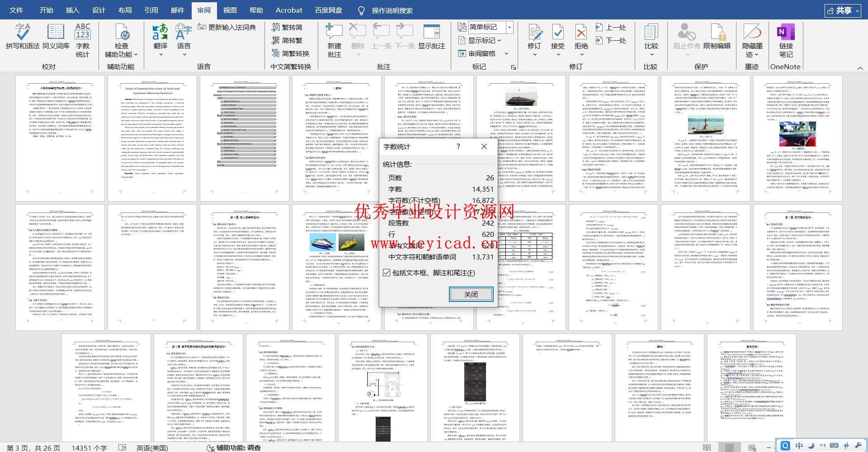
Task: Switch to print layout view in status bar
Action: (x=729, y=447)
